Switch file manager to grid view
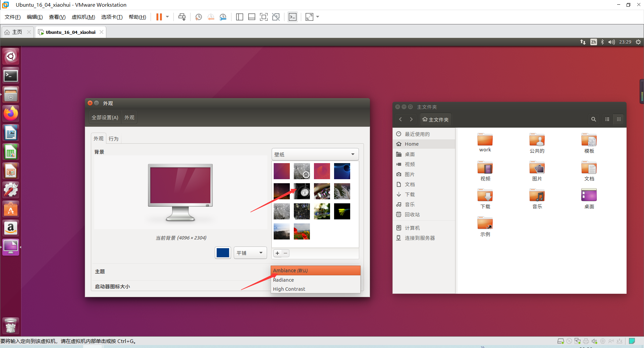The width and height of the screenshot is (644, 348). point(619,119)
